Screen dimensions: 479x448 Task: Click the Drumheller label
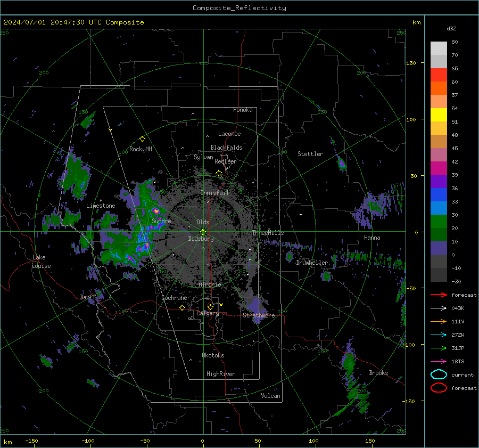312,263
